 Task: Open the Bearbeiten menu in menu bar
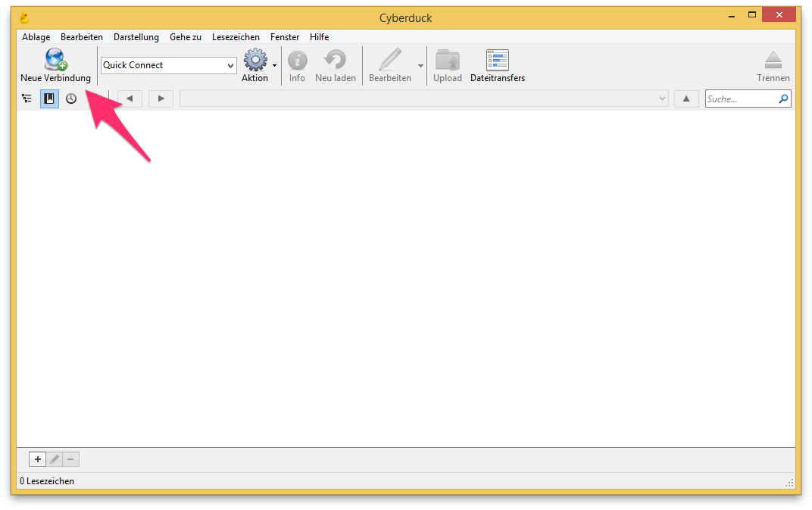coord(81,37)
